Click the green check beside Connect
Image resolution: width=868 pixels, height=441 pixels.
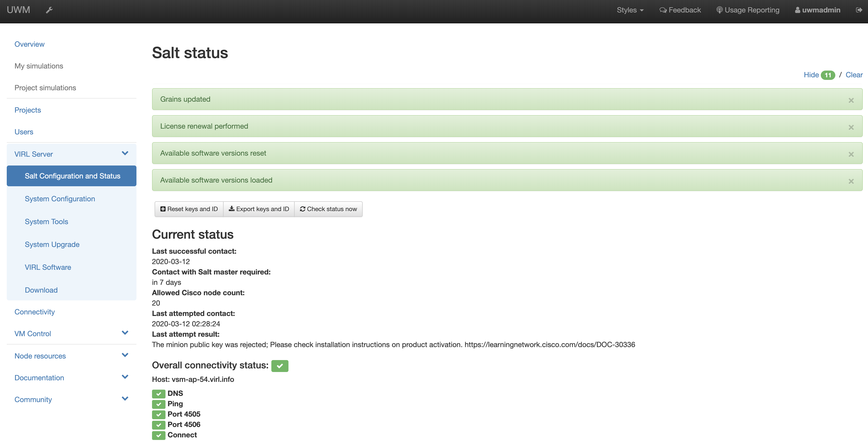click(x=158, y=435)
